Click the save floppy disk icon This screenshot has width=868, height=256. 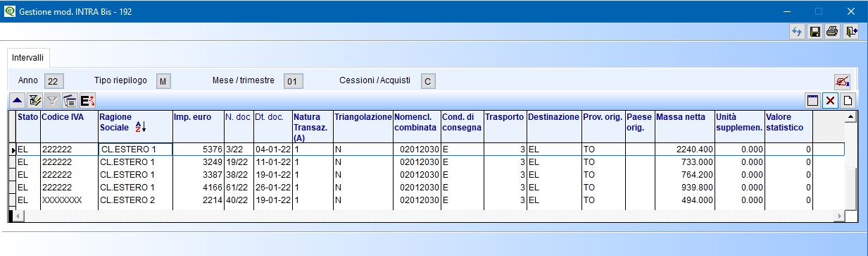815,32
